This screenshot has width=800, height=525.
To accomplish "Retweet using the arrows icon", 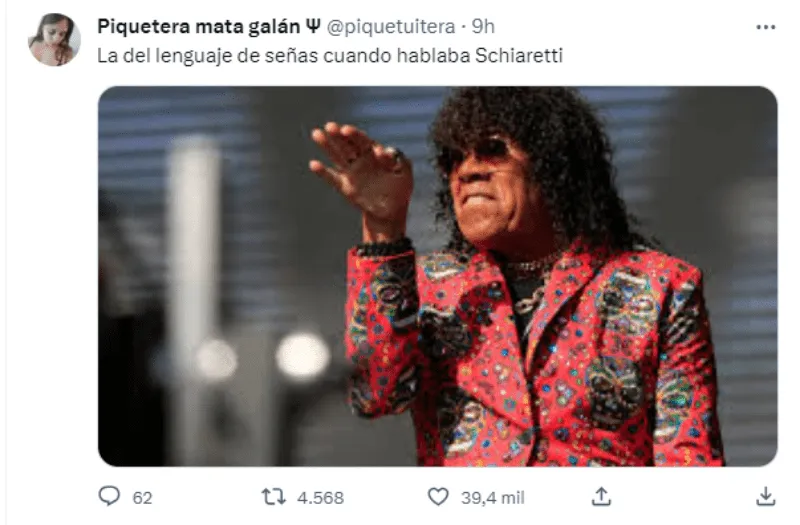I will [x=273, y=496].
